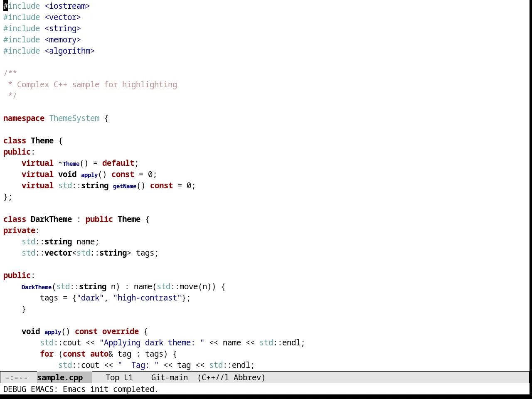
Task: Click the 'private' access specifier
Action: coord(19,230)
